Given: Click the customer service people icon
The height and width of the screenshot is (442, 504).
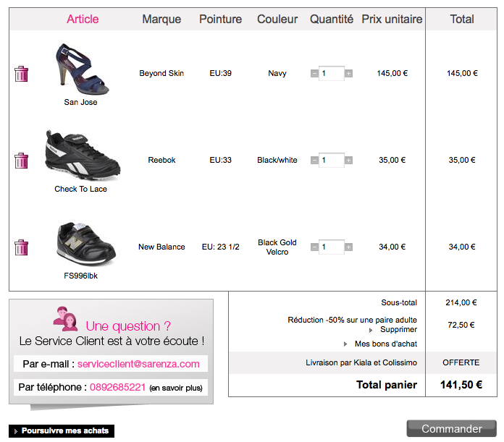Looking at the screenshot, I should coord(66,319).
